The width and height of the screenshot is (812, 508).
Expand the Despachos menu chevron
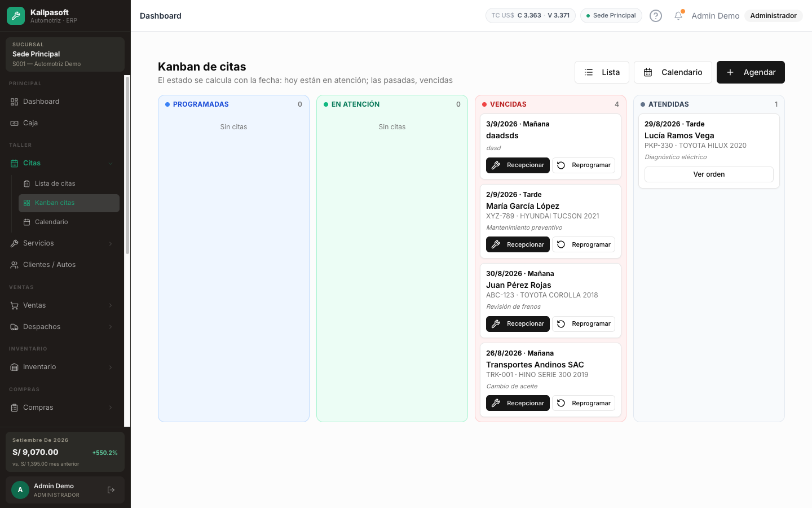tap(111, 327)
